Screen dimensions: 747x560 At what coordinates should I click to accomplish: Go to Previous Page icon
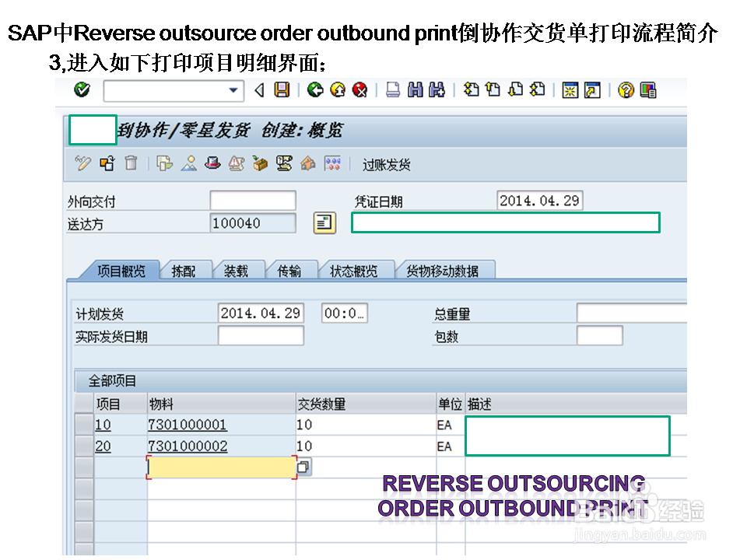493,89
